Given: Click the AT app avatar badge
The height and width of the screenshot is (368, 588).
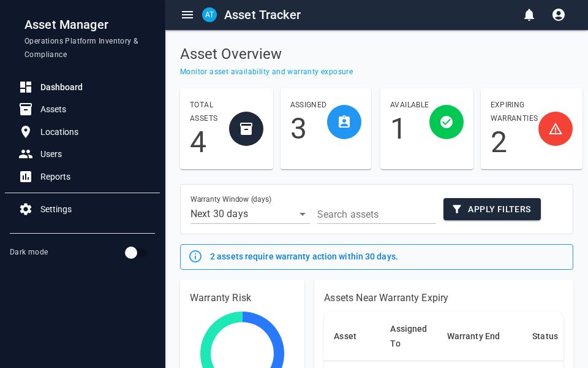Looking at the screenshot, I should pos(209,15).
